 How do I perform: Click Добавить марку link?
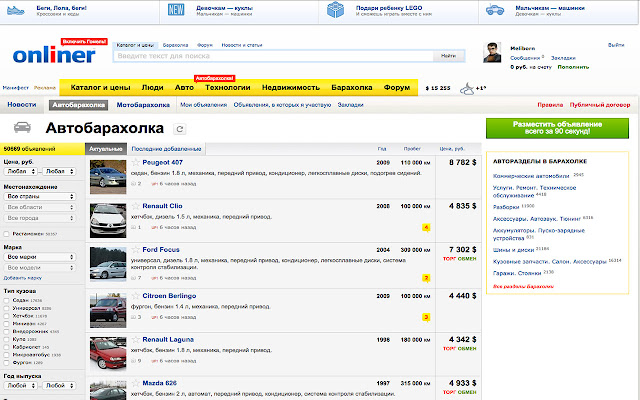pyautogui.click(x=22, y=278)
